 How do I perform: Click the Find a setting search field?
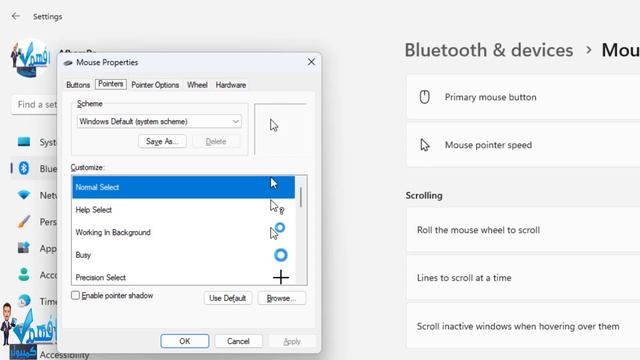point(35,104)
